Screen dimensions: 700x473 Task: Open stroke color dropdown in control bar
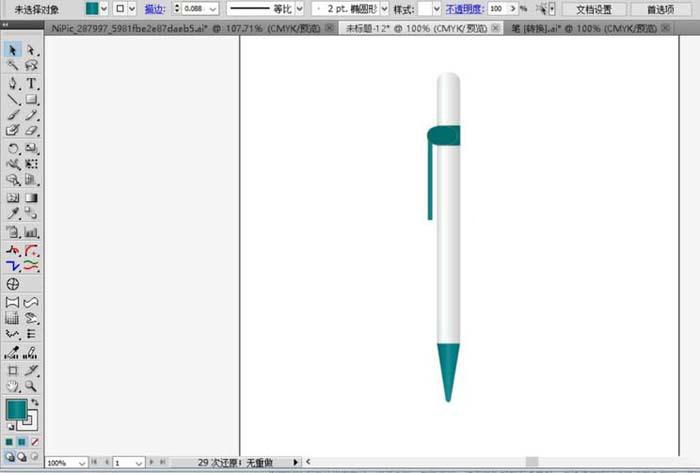pyautogui.click(x=132, y=8)
